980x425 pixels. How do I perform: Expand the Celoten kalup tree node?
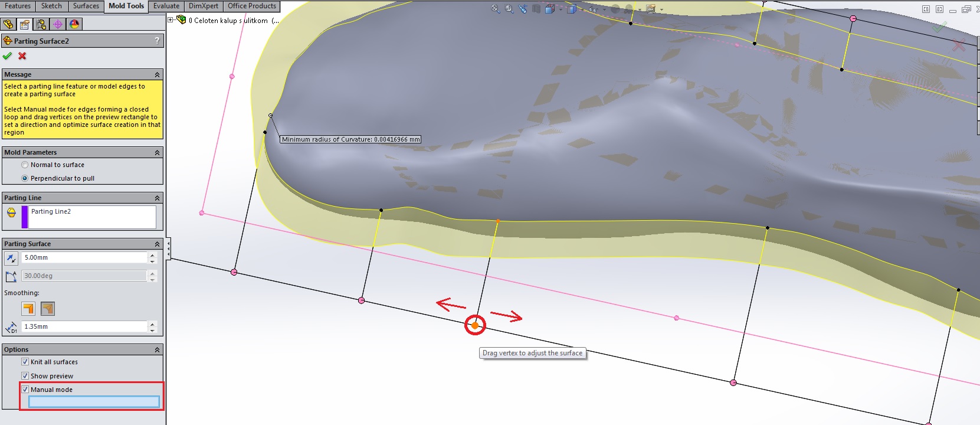point(171,20)
